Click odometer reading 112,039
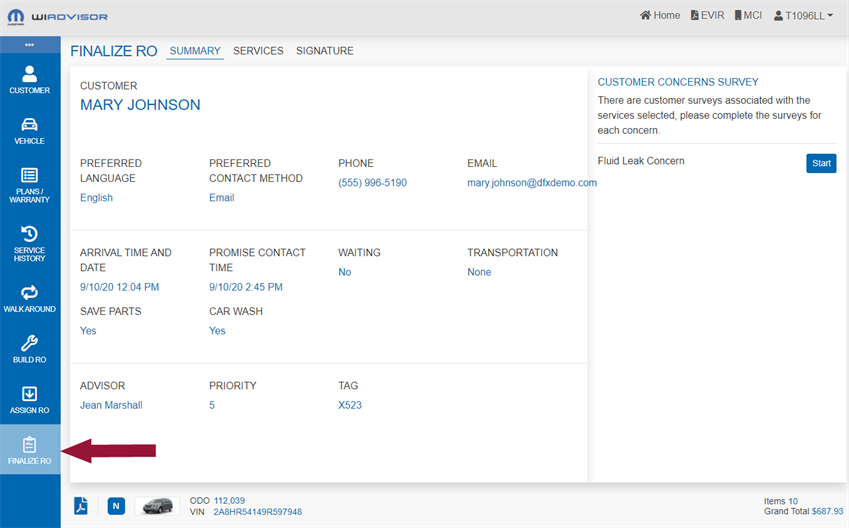The image size is (849, 528). pos(229,500)
